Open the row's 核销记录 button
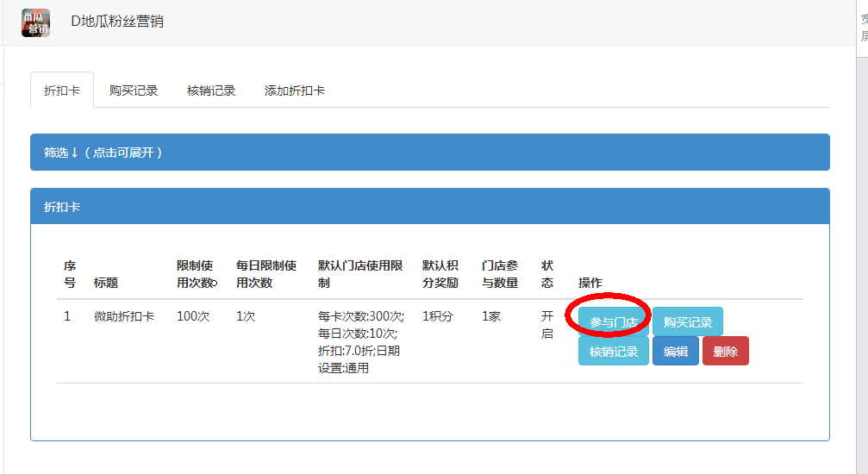 pos(614,351)
